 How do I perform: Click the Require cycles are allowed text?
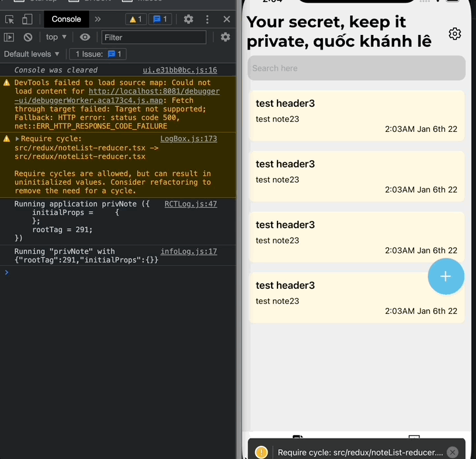click(x=113, y=182)
